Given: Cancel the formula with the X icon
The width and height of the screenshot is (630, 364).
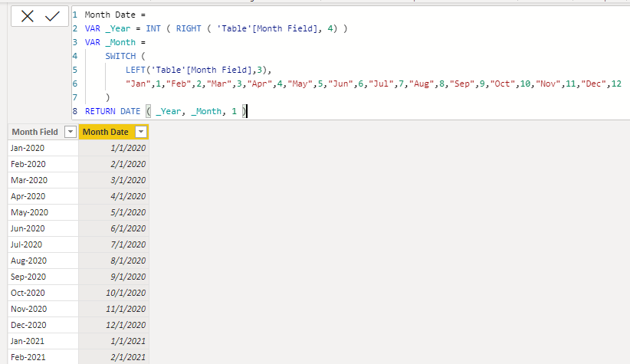Looking at the screenshot, I should (28, 16).
